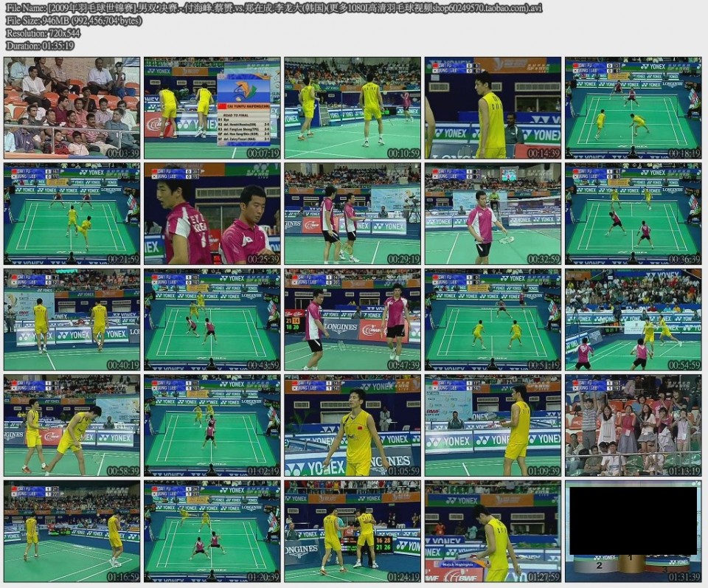Click the thumbnail timestamped 01:16:59
The image size is (708, 588).
(72, 531)
